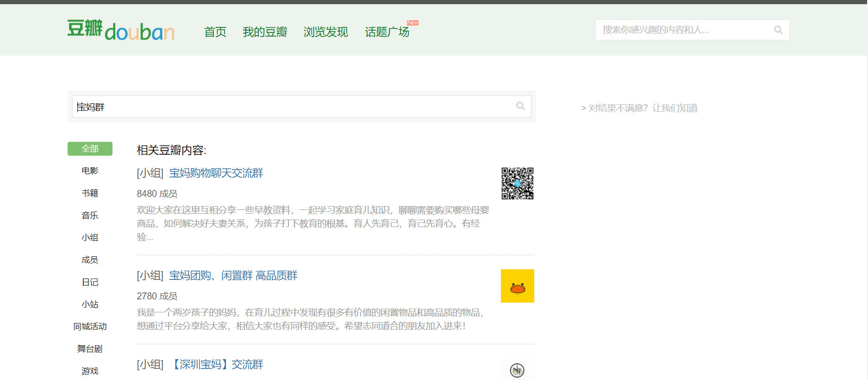
Task: Select the 全部 filter tab
Action: click(90, 149)
